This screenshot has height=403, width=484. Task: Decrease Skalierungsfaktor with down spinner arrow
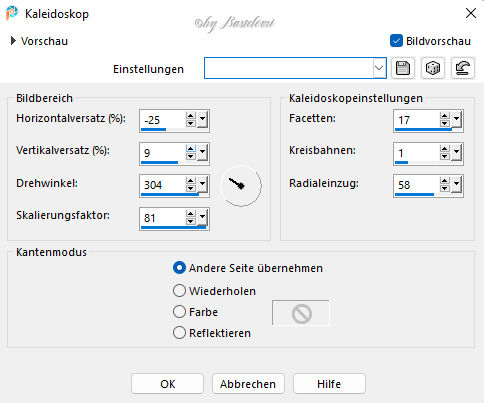point(191,222)
